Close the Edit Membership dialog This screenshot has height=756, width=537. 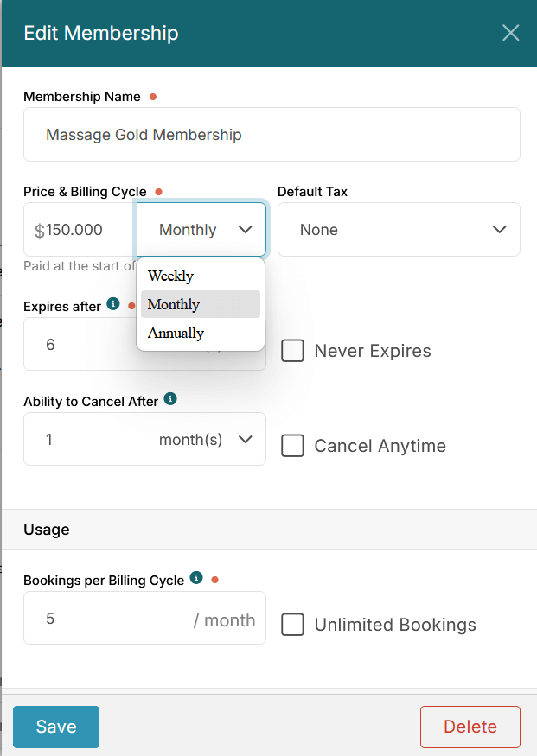510,33
